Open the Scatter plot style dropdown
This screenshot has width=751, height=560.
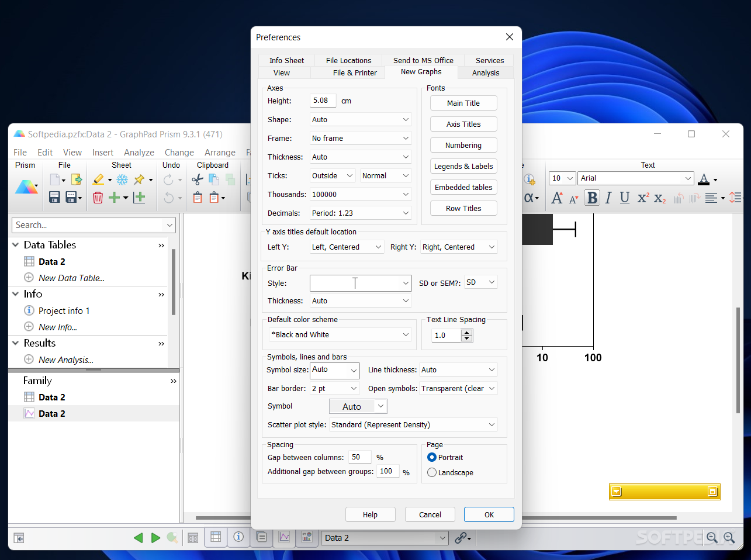pos(413,424)
